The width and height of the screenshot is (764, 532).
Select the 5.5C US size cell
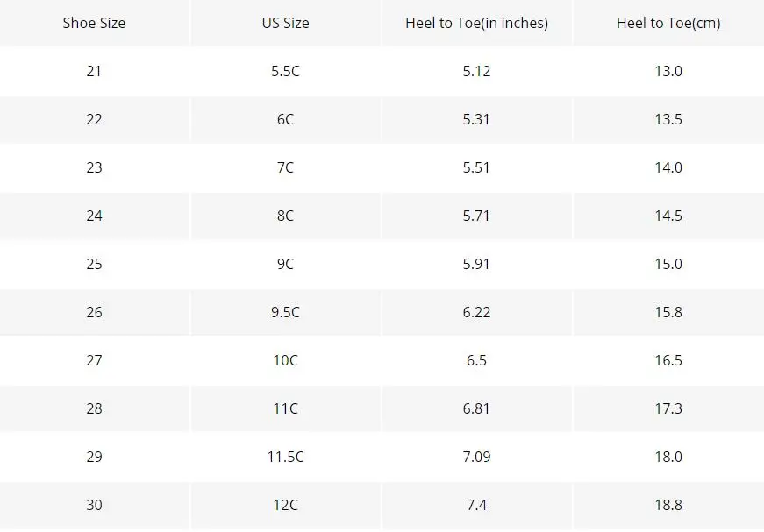(x=286, y=71)
